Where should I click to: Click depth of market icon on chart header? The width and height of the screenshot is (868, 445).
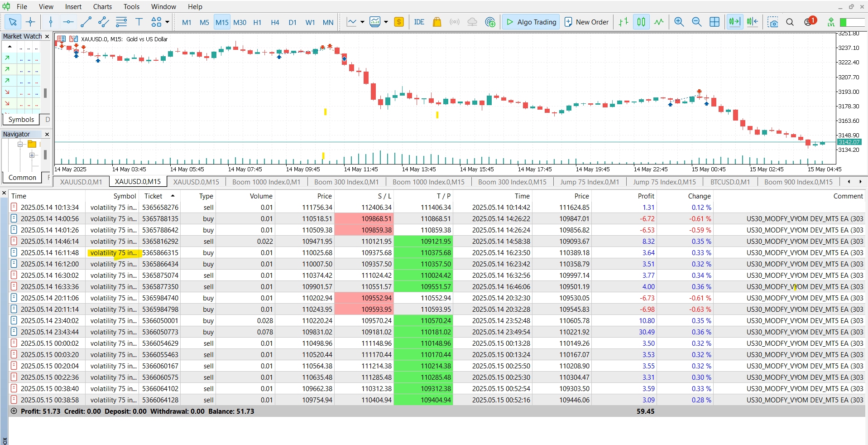73,39
